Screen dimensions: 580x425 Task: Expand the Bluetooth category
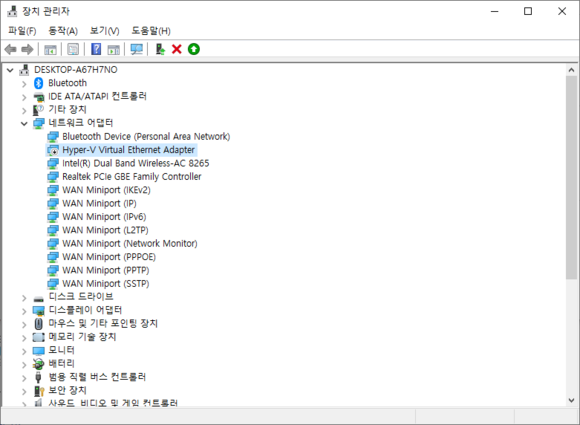tap(24, 84)
